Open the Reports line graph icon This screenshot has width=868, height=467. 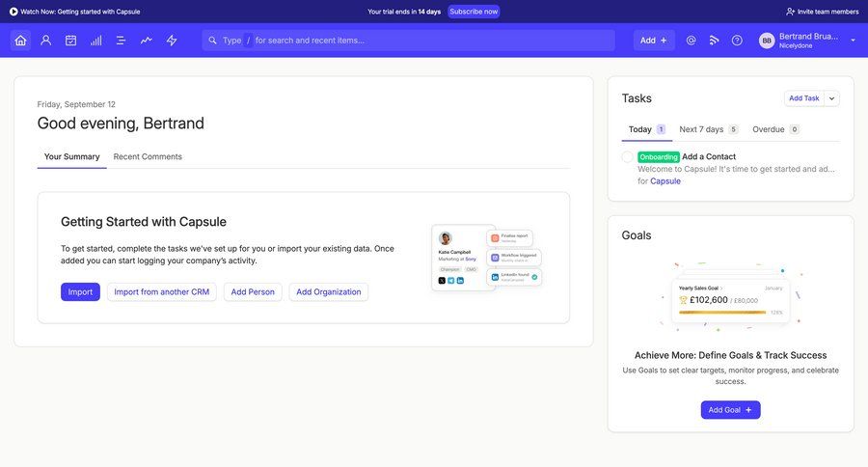click(x=146, y=41)
